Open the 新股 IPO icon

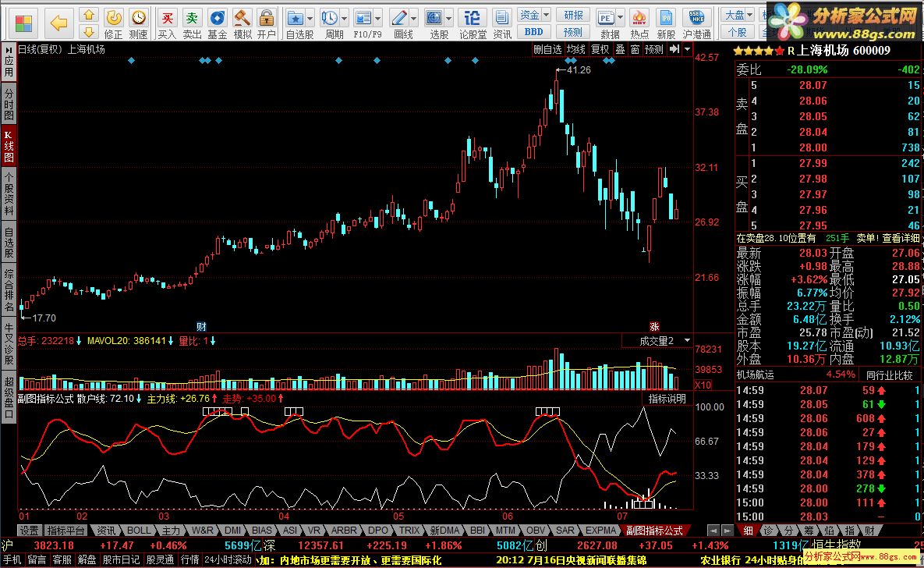[666, 23]
